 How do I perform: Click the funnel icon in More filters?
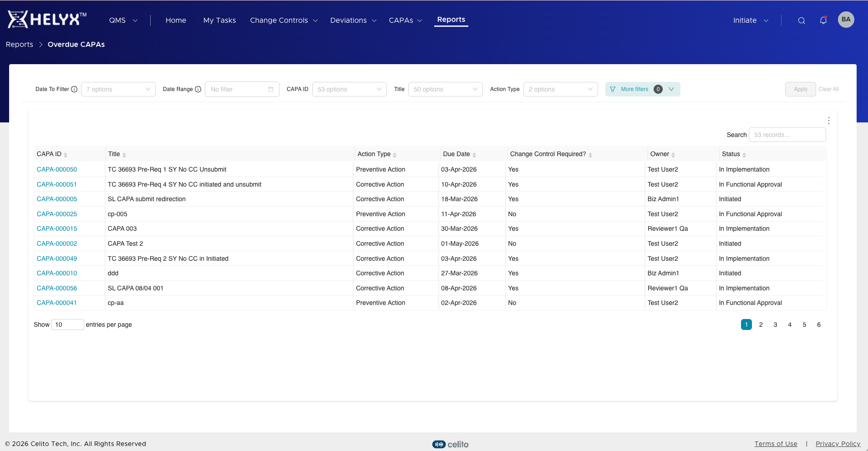click(613, 89)
